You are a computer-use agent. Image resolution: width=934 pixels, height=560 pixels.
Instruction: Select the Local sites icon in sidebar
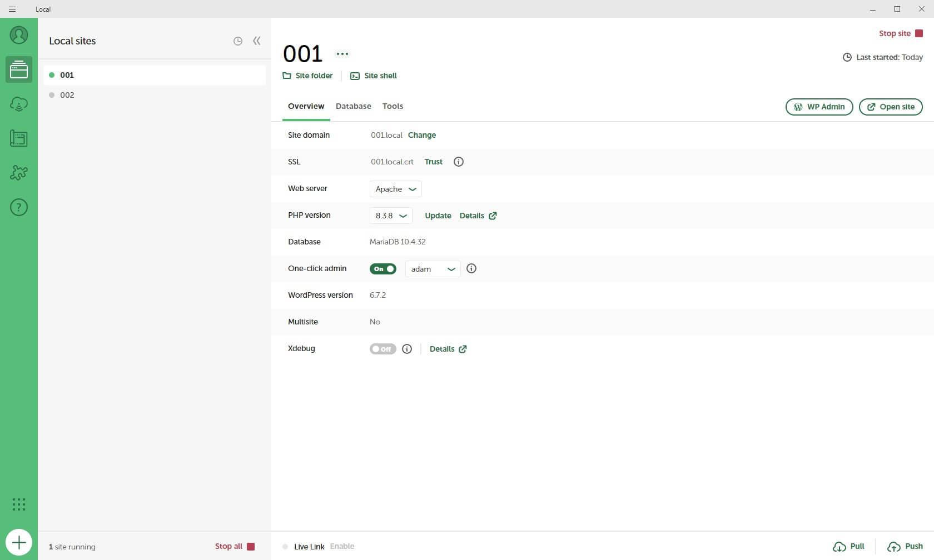coord(19,69)
